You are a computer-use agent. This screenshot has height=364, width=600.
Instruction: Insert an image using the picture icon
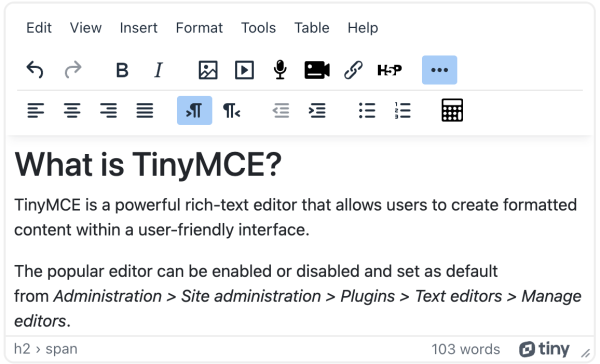coord(208,70)
